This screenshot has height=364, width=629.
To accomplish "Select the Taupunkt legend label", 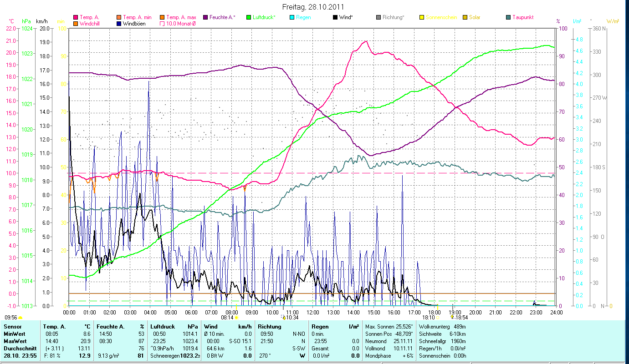I will click(523, 17).
